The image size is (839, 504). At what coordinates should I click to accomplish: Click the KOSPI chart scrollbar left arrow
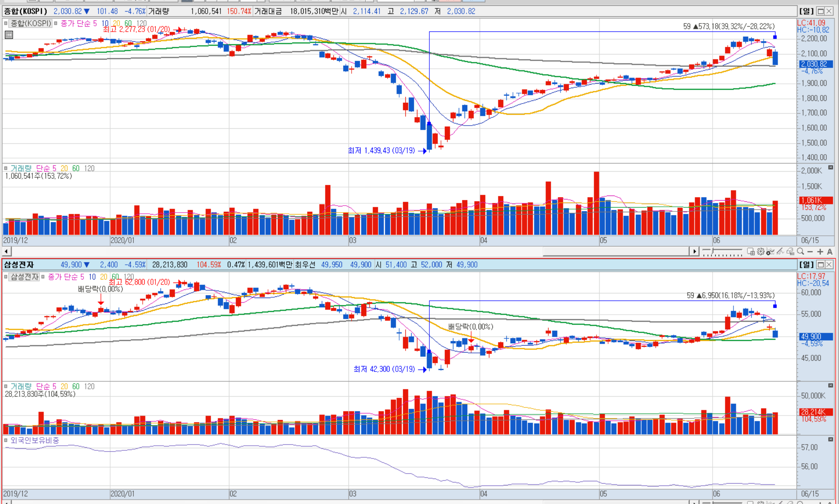pos(6,252)
